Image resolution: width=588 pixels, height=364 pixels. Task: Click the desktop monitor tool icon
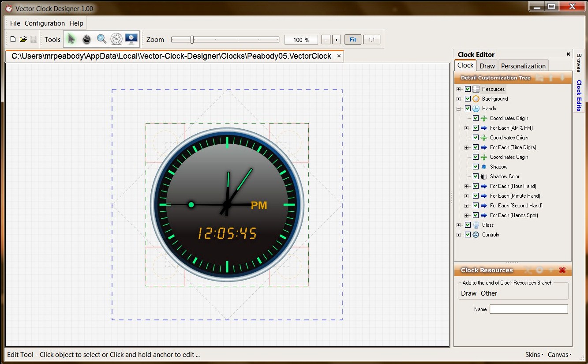tap(131, 39)
